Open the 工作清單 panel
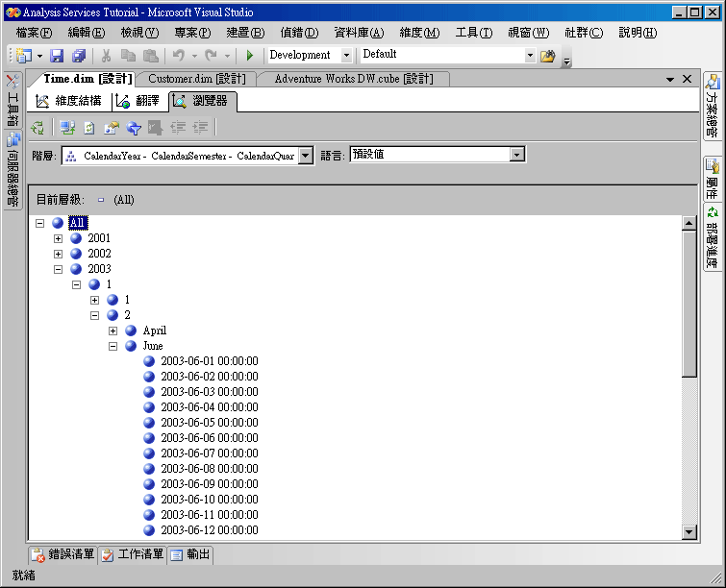Screen dimensions: 726x588 (133, 554)
